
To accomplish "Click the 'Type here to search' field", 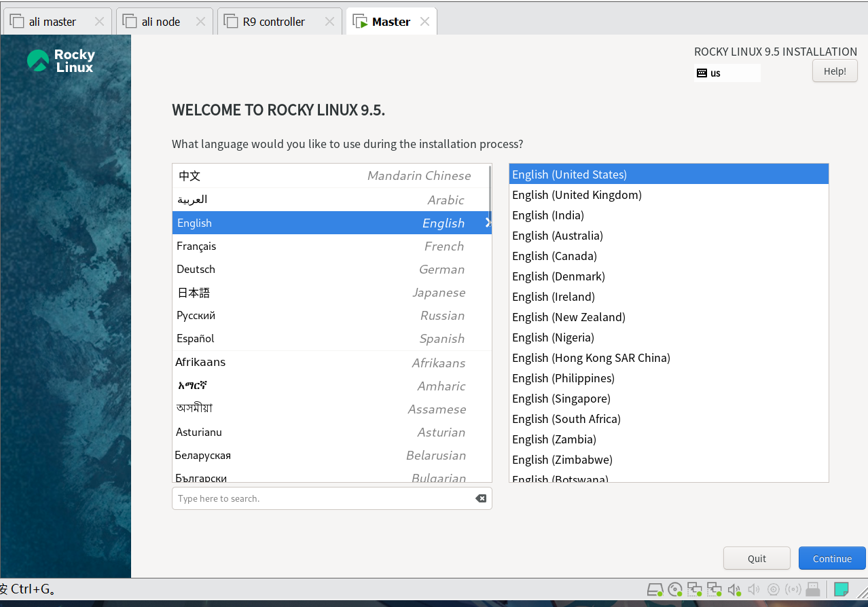I will coord(331,498).
